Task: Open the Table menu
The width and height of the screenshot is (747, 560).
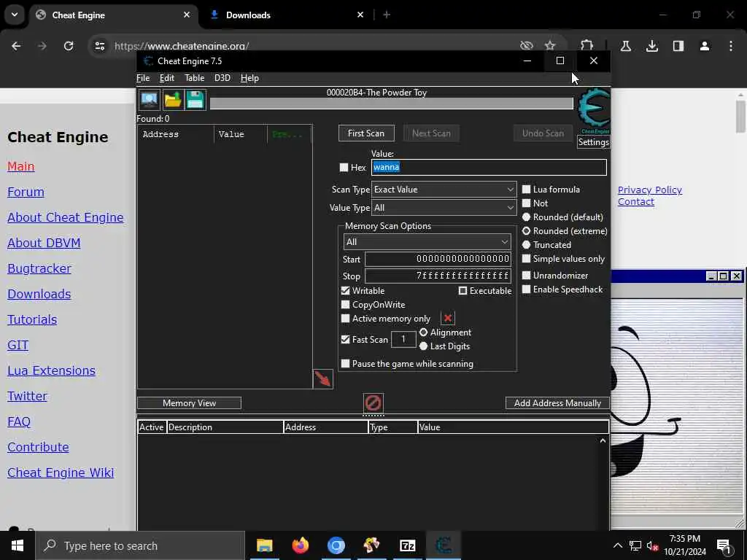Action: point(194,77)
